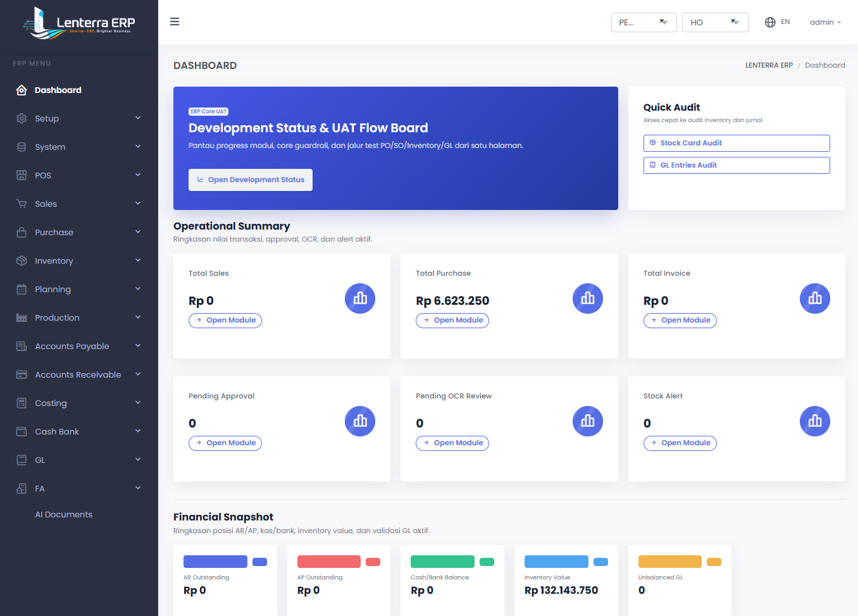Click the Accounts Receivable card icon

(22, 374)
